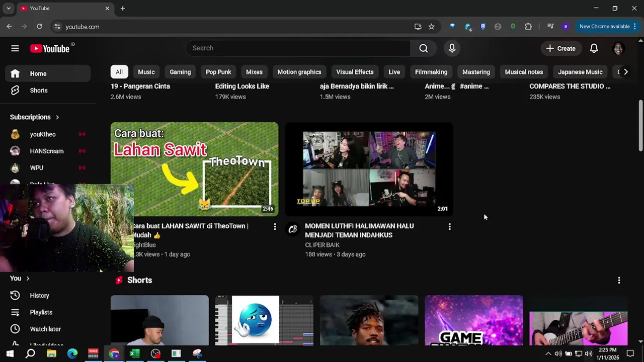Screen dimensions: 644x362
Task: Open the WPU subscription channel
Action: pyautogui.click(x=48, y=167)
